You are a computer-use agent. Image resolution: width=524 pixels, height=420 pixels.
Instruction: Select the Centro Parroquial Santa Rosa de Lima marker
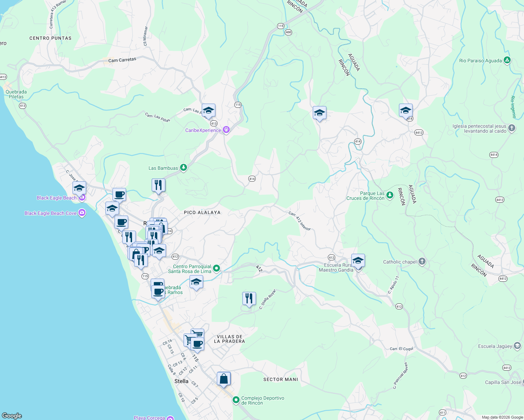(216, 268)
